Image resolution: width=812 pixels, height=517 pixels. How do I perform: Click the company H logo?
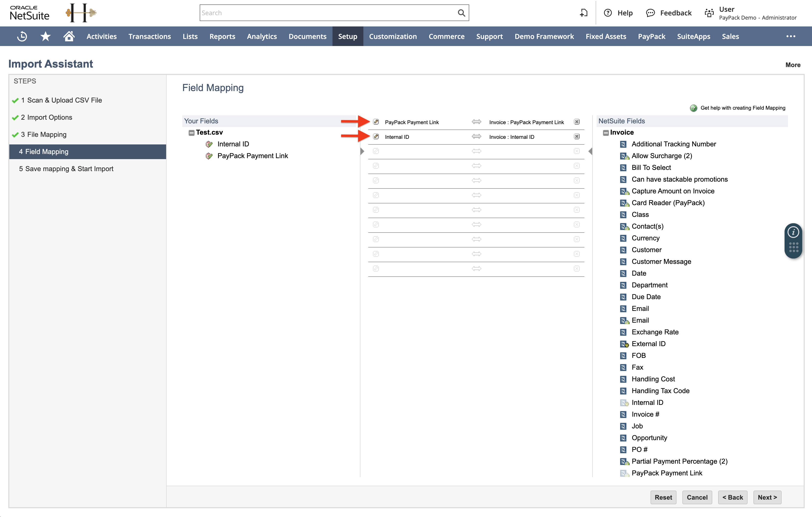click(x=81, y=13)
